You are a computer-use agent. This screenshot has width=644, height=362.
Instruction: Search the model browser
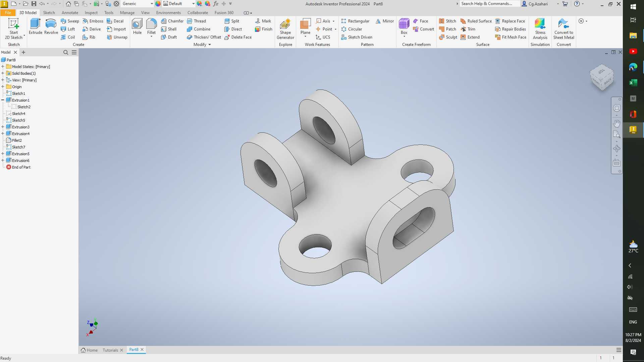coord(66,52)
